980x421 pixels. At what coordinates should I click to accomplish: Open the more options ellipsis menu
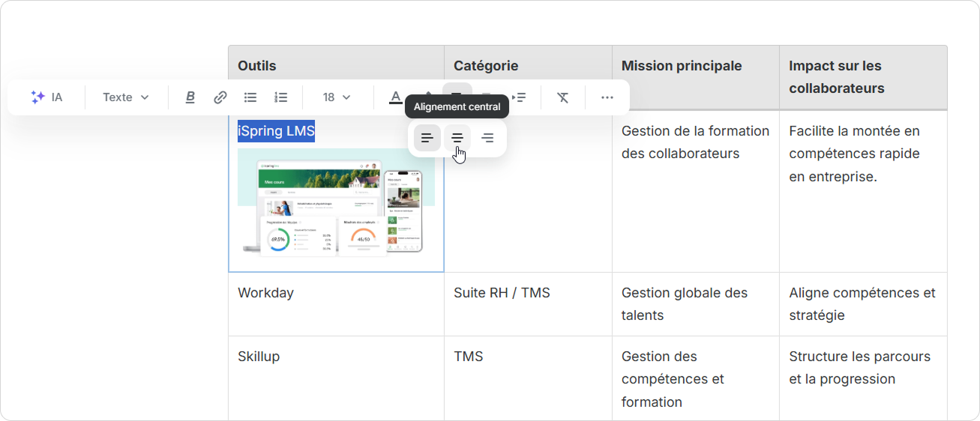click(607, 97)
